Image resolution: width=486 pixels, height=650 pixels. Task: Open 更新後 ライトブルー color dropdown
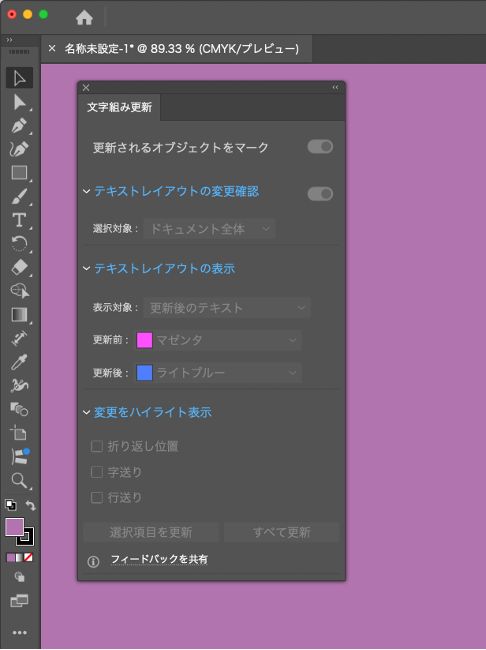tap(219, 373)
